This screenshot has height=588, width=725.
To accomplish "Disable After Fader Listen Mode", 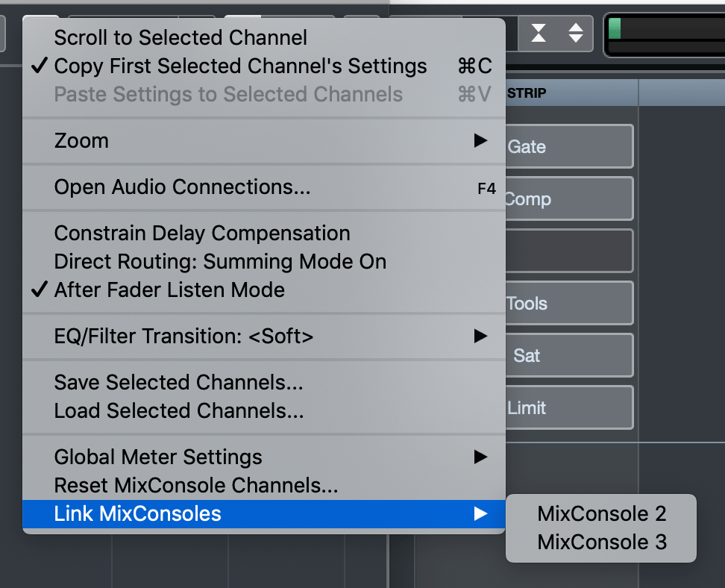I will [169, 290].
